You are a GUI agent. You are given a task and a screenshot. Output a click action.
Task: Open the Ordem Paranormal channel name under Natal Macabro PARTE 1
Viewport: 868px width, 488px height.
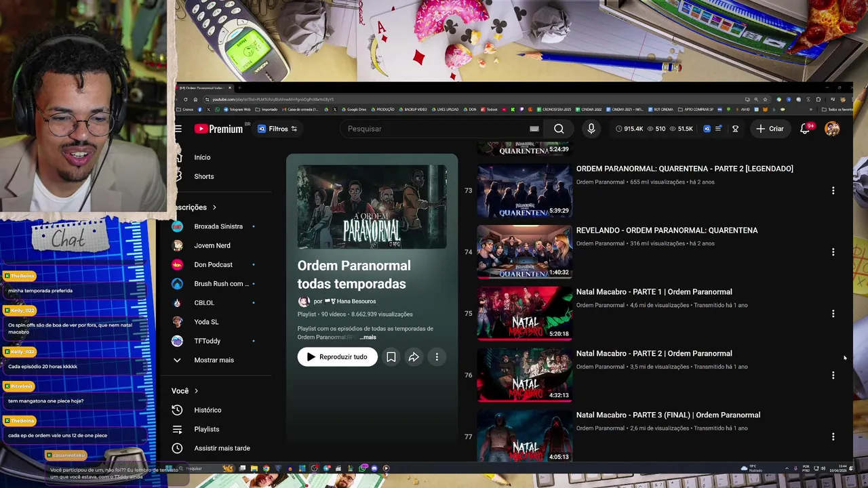point(600,305)
